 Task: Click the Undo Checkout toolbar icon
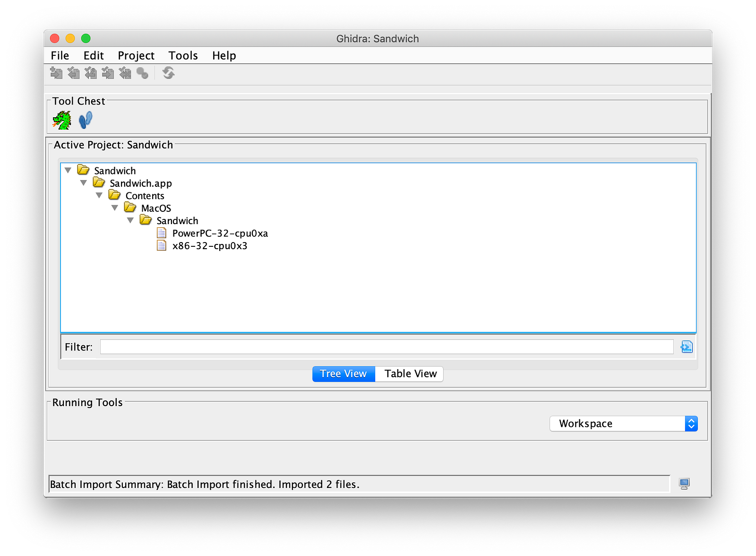point(125,73)
